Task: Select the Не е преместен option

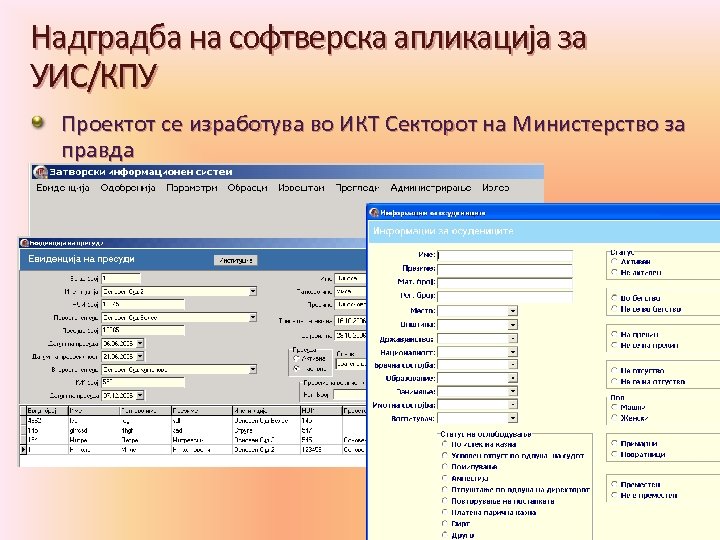Action: click(614, 495)
